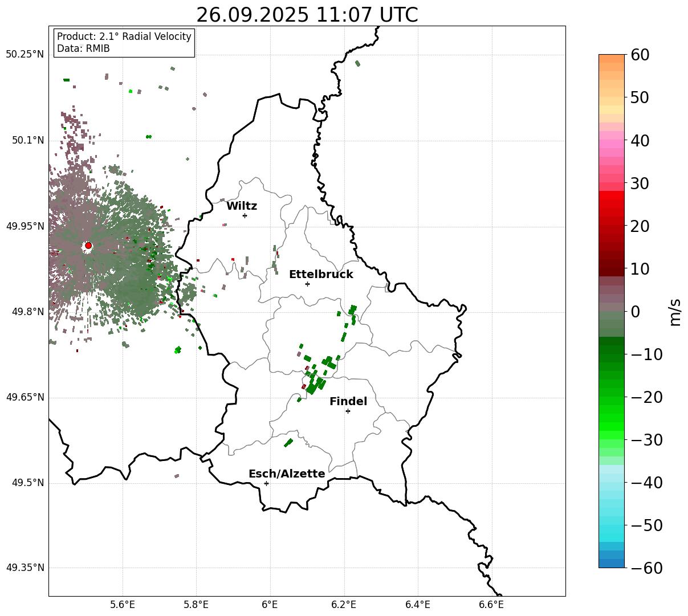Screen dimensions: 688x616
Task: Click the pink colorbar segment near 40 m/s
Action: click(612, 144)
